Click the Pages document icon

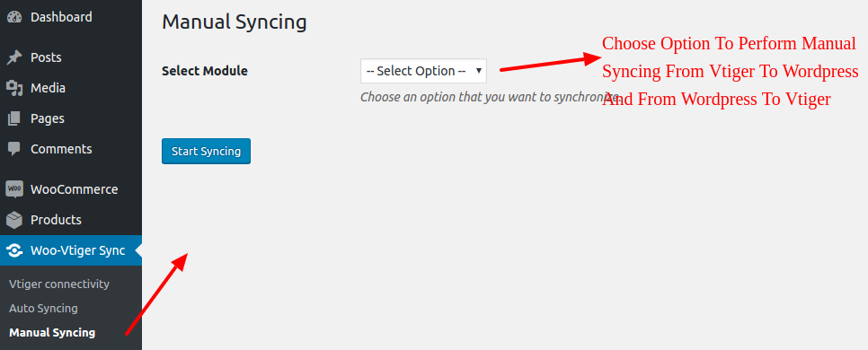[14, 118]
